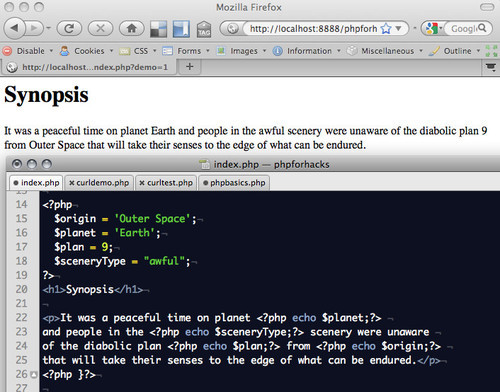Click the Disable menu red icon
500x392 pixels.
(x=7, y=51)
